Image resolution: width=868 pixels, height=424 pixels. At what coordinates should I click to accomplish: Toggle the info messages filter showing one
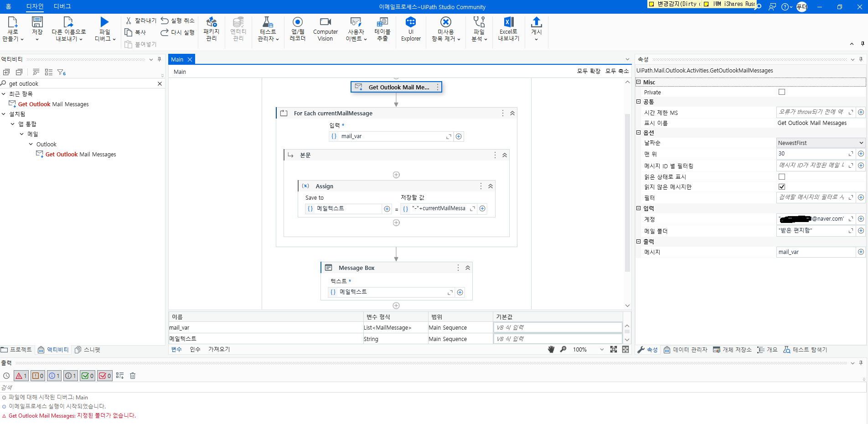(54, 376)
